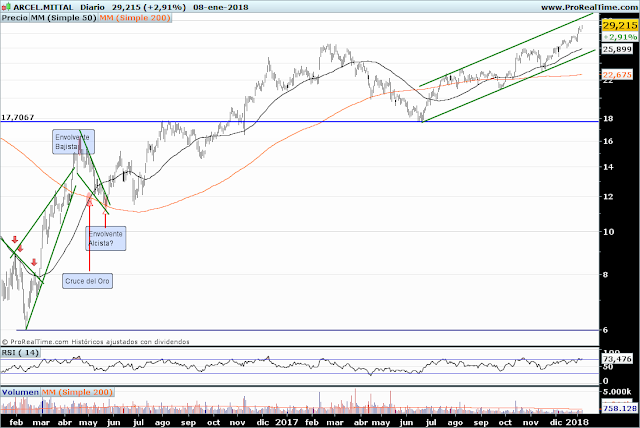Screen dimensions: 640x428
Task: Select the MM (Simple 50) label
Action: tap(63, 18)
